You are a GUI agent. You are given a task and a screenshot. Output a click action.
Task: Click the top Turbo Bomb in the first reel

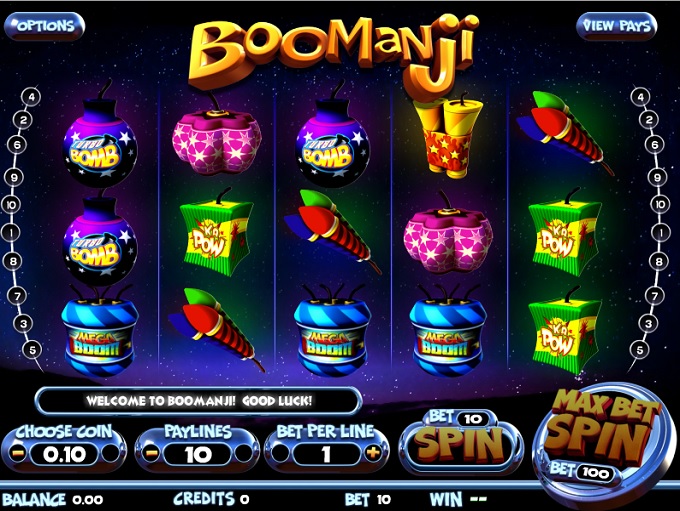(100, 137)
